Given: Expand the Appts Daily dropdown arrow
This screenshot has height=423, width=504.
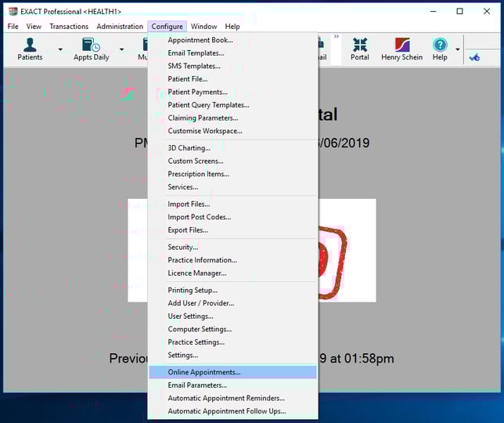Looking at the screenshot, I should tap(121, 49).
